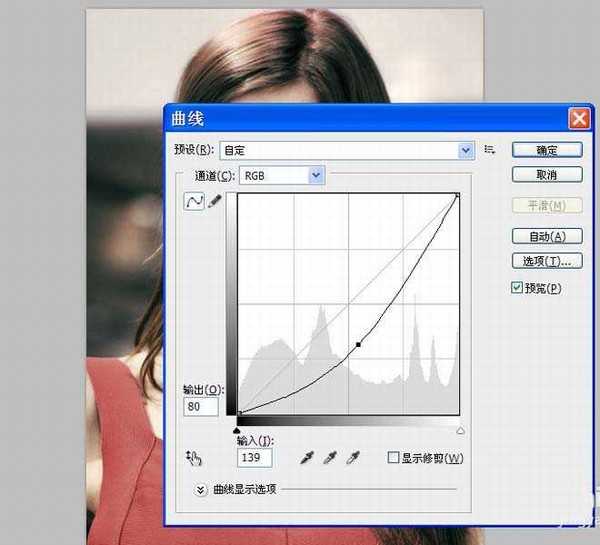Pick the black point eyedropper
The height and width of the screenshot is (545, 600).
pos(309,457)
